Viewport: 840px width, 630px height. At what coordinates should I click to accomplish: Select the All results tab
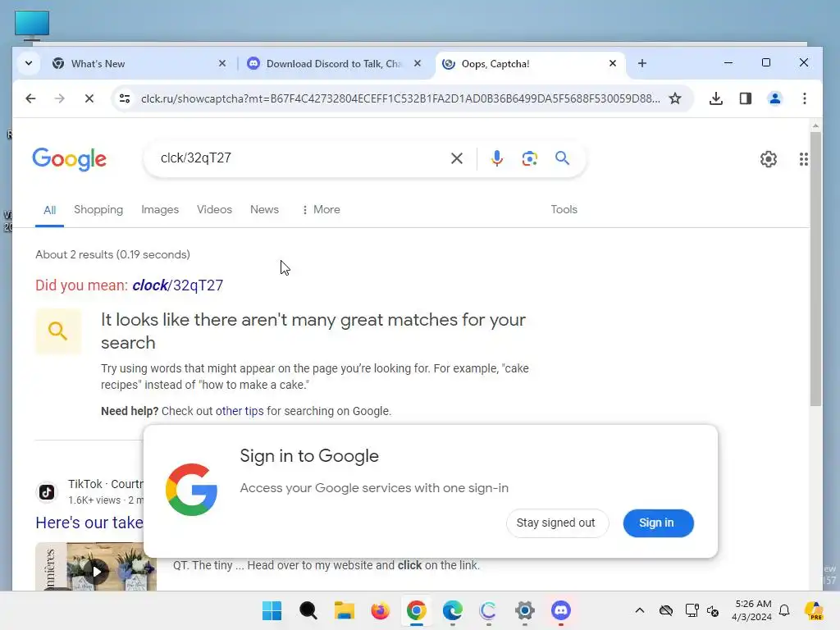tap(50, 210)
